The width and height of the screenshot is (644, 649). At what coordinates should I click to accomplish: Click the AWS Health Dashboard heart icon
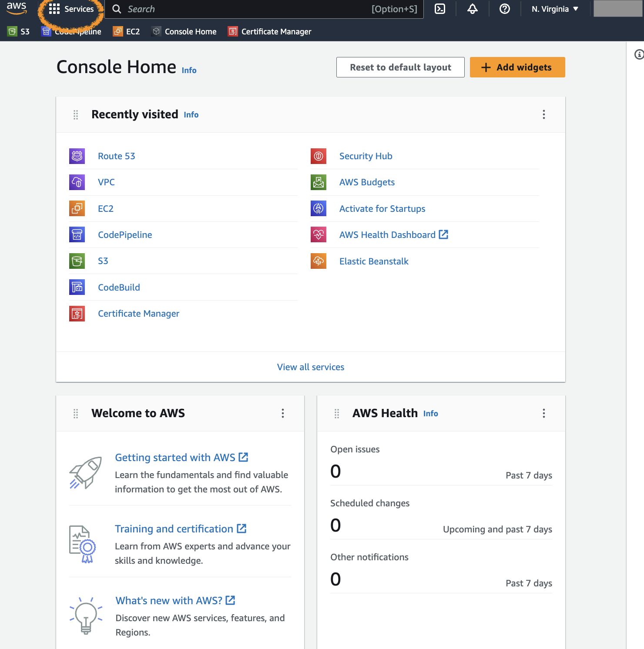[319, 235]
